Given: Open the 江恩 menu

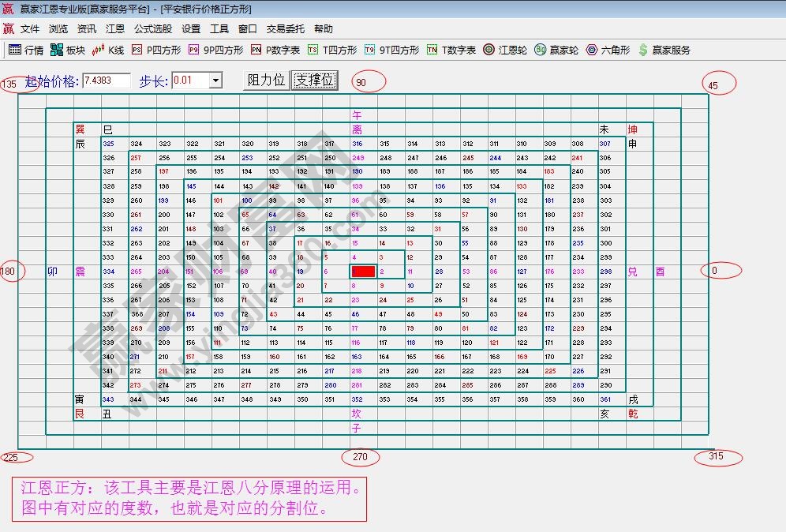Looking at the screenshot, I should [x=115, y=29].
